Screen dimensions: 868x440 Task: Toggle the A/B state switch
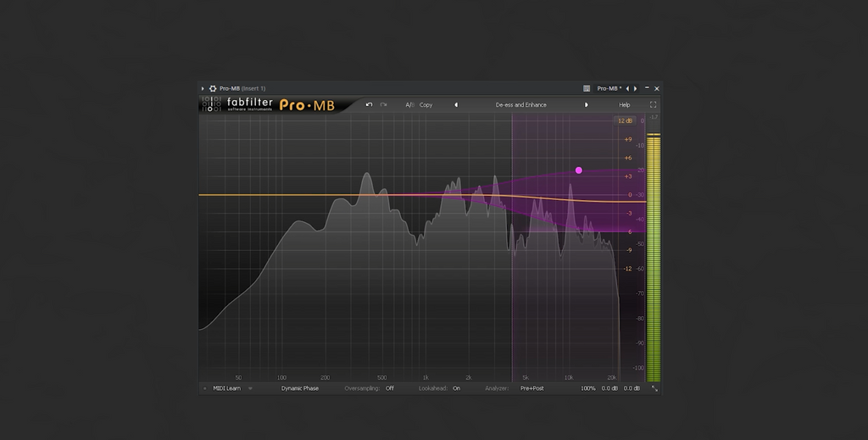pyautogui.click(x=409, y=104)
